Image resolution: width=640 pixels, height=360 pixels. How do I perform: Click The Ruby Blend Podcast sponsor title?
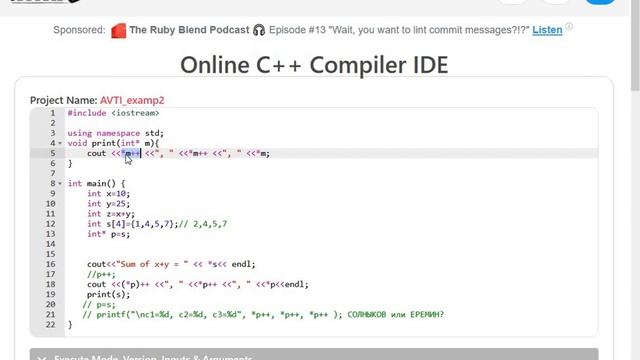pyautogui.click(x=189, y=30)
